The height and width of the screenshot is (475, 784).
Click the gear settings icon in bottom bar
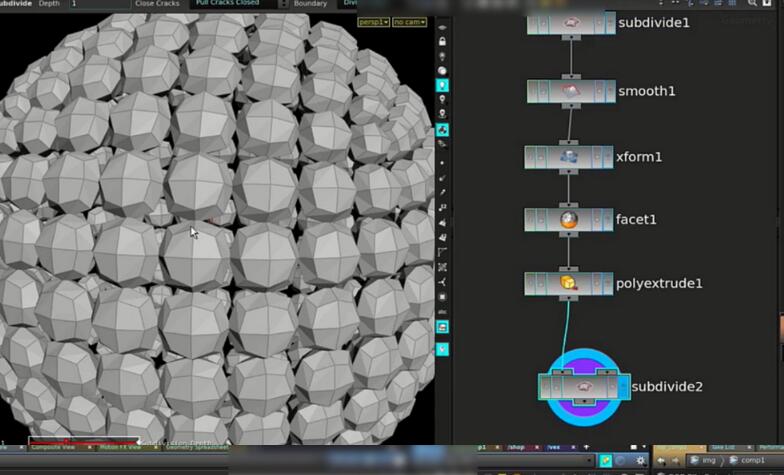(640, 460)
